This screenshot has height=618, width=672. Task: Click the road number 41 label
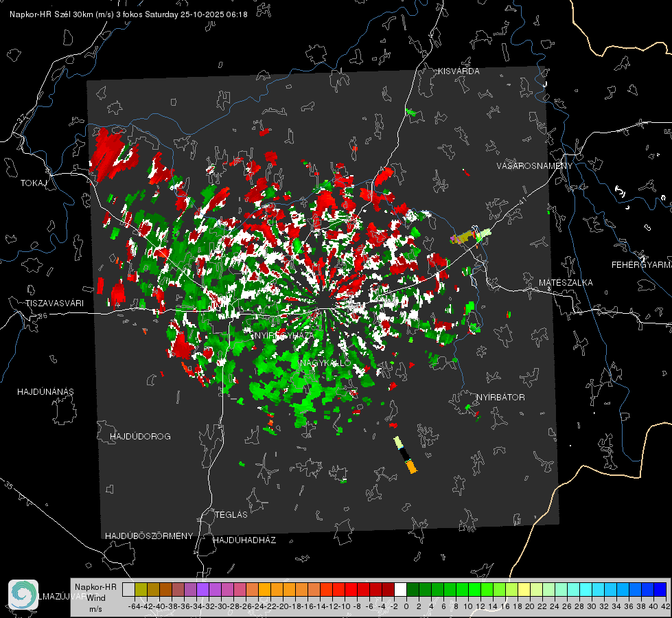click(522, 201)
